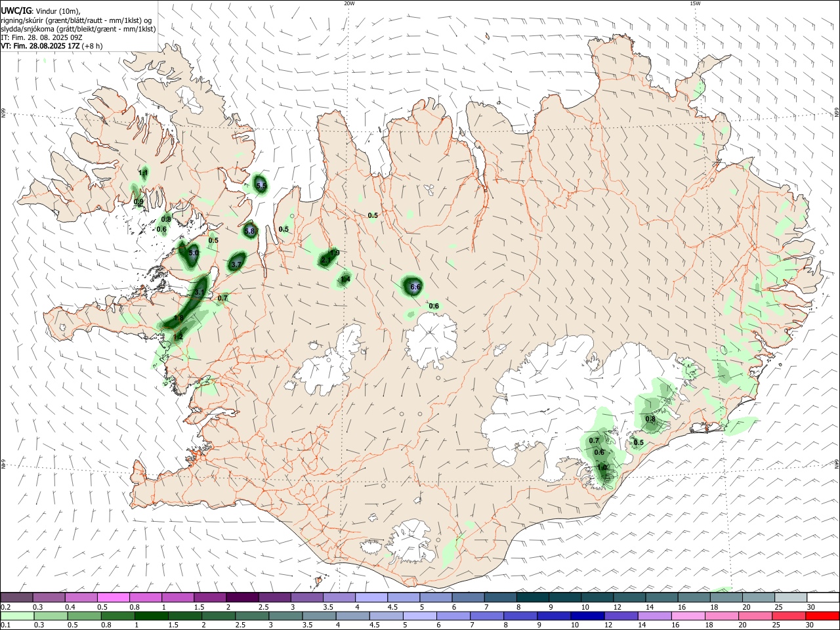Click the dark navy swatch between 10 and 12
Image resolution: width=840 pixels, height=630 pixels.
586,616
